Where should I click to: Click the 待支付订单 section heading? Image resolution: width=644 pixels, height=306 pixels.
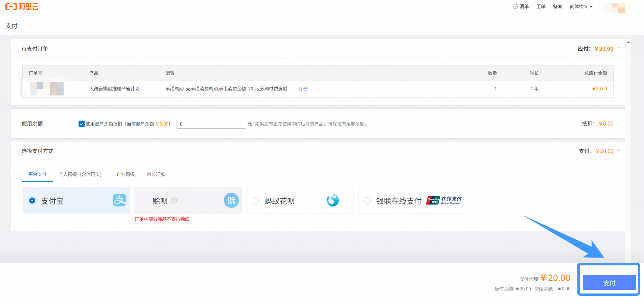point(35,49)
